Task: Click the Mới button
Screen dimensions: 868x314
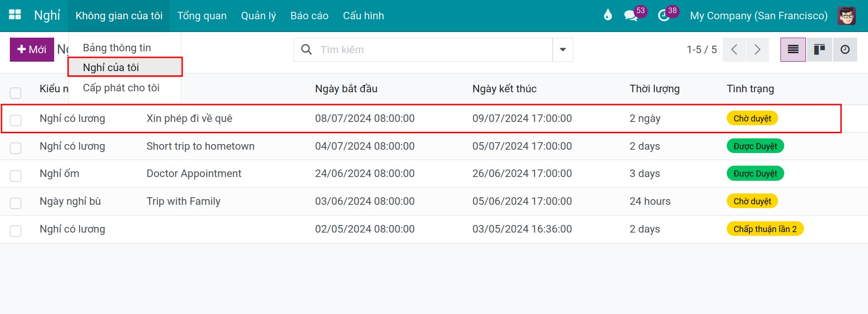Action: 32,49
